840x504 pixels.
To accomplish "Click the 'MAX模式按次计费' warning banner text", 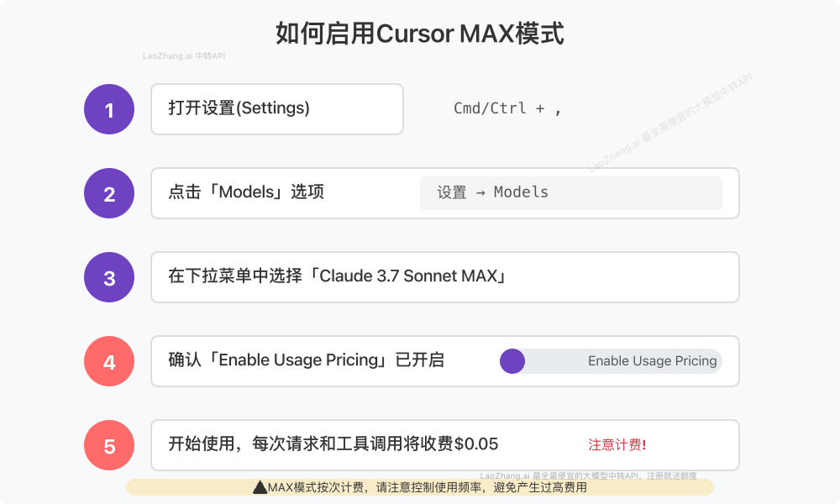I will coord(427,487).
